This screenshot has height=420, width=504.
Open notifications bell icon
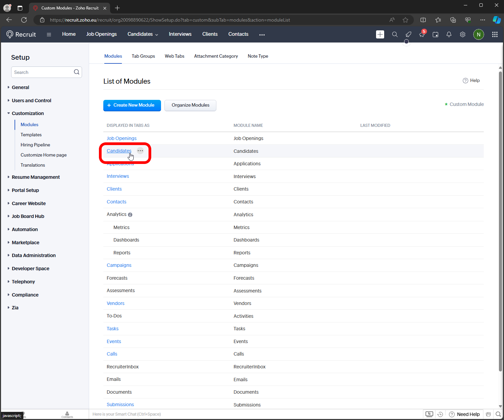449,34
